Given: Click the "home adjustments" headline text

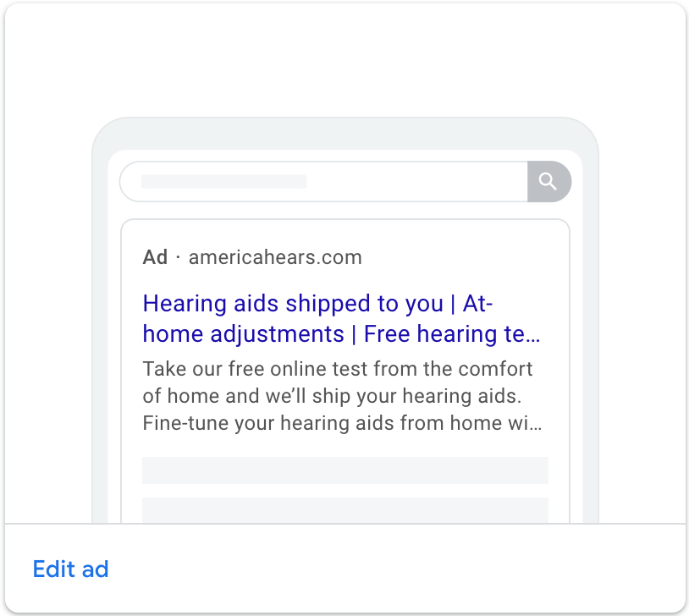Looking at the screenshot, I should [244, 334].
